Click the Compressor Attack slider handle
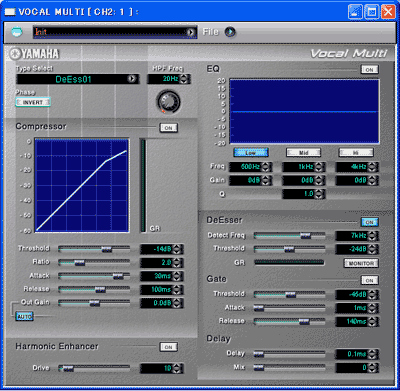The image size is (400, 391). click(x=118, y=276)
